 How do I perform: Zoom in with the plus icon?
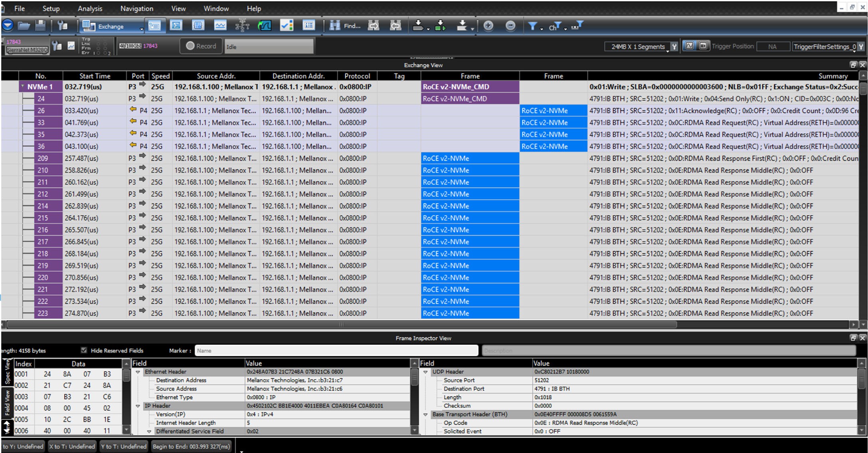pos(488,26)
